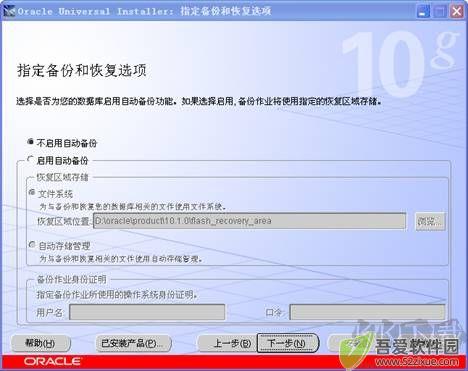The image size is (468, 371).
Task: Close the Oracle Universal Installer window
Action: pos(457,12)
